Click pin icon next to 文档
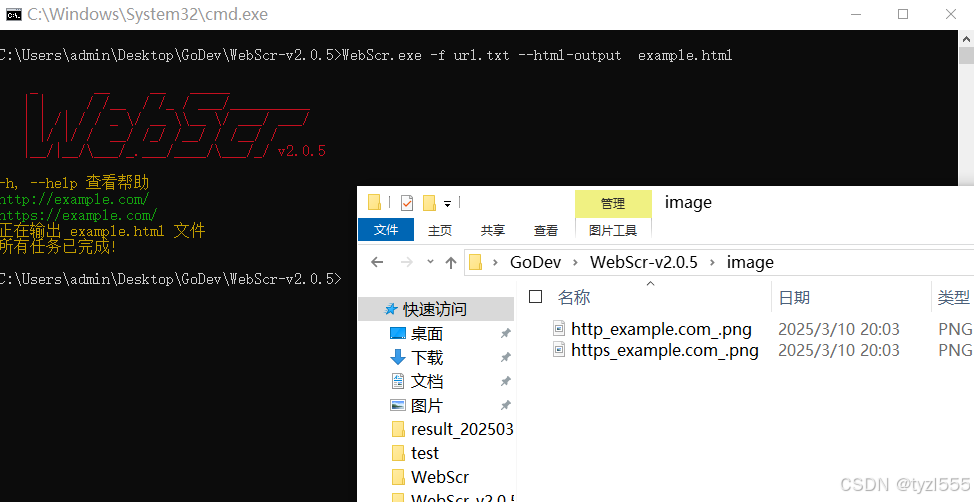 [506, 381]
